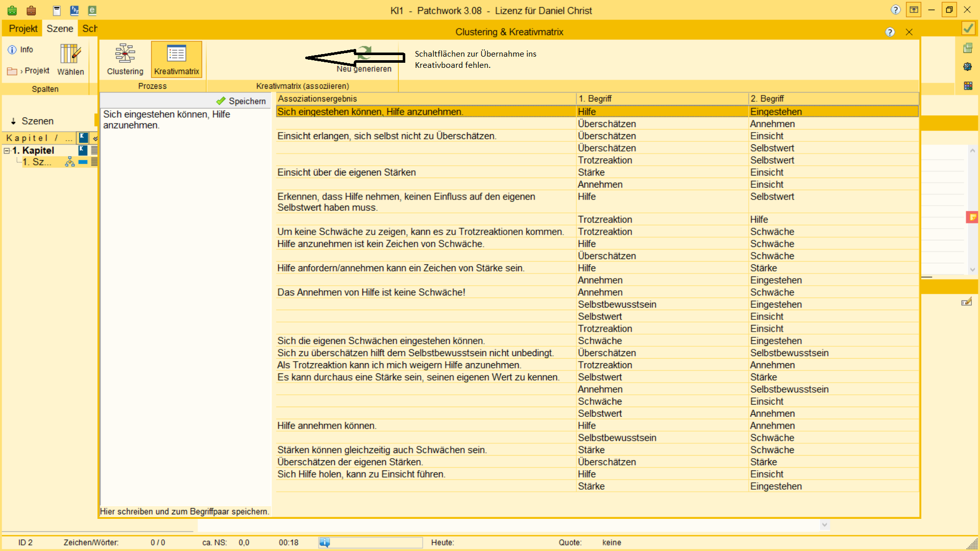Click the lines icon beside 1. Kapitel
The image size is (980, 551).
click(x=94, y=150)
